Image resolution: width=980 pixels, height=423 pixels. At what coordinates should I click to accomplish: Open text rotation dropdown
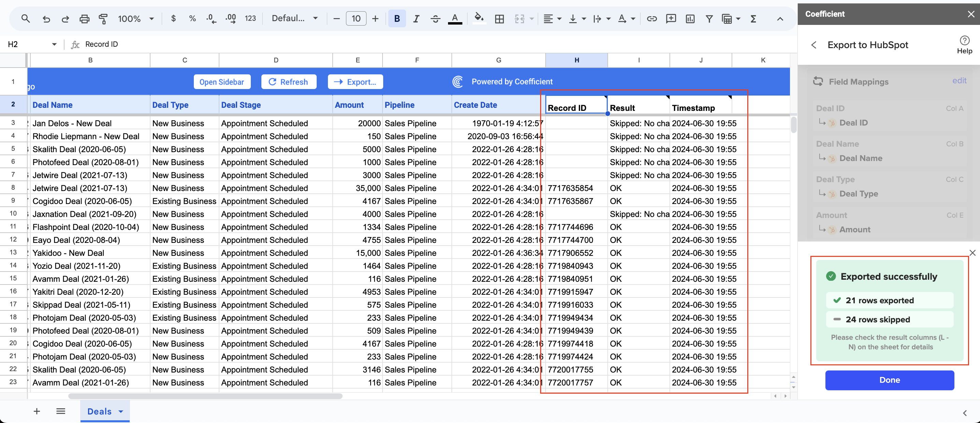coord(626,18)
